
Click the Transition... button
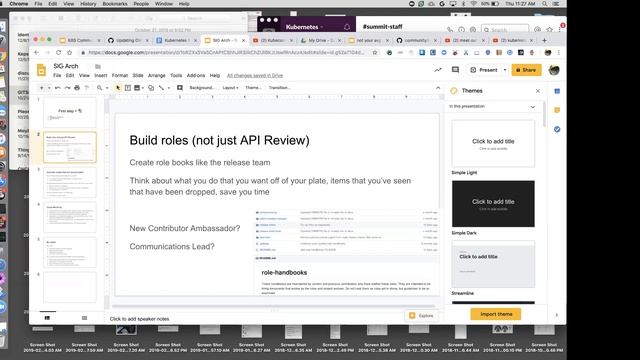280,88
